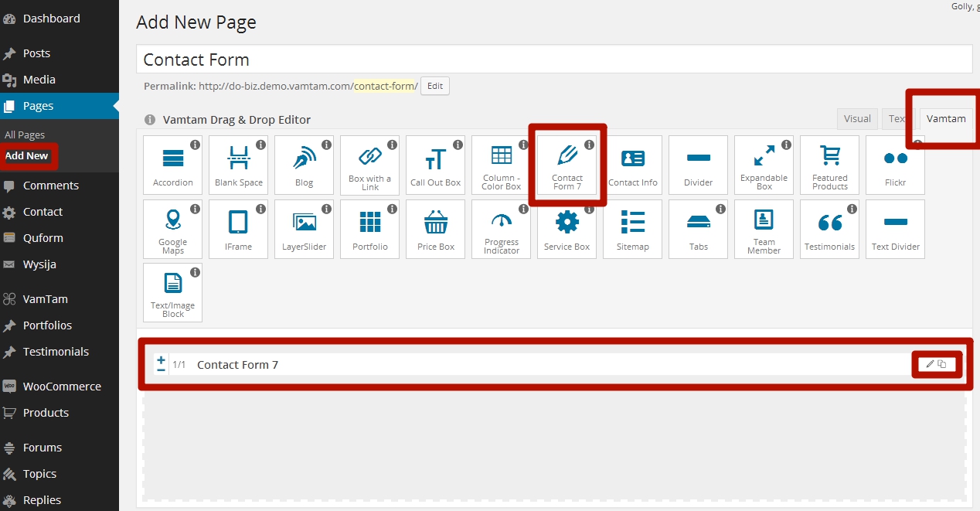Click the contact-form permalink slug
The width and height of the screenshot is (980, 511).
click(384, 86)
